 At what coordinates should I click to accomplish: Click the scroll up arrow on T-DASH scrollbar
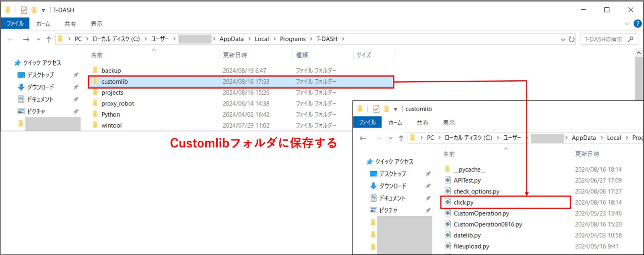(x=639, y=53)
